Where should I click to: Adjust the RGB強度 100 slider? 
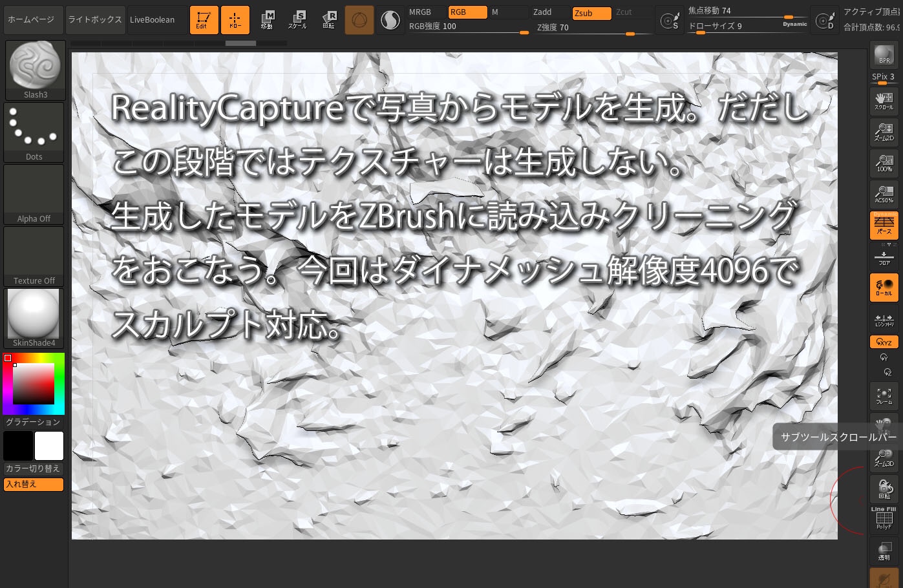coord(469,27)
